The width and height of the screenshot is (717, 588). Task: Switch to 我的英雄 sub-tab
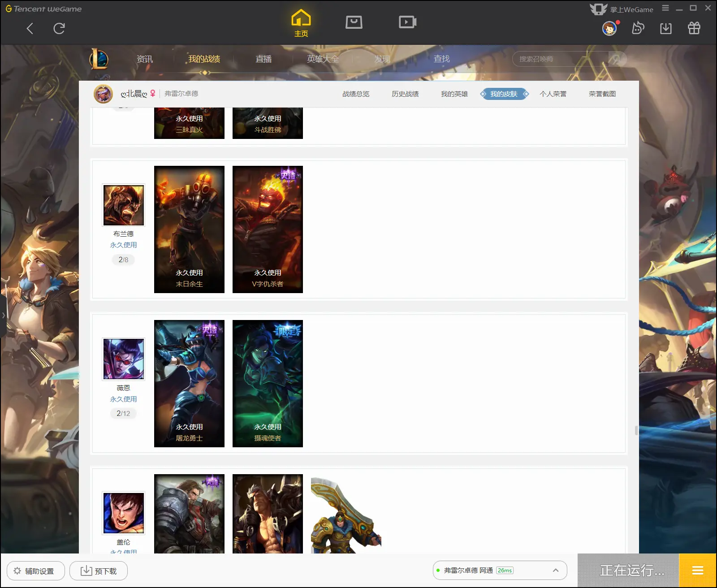[454, 94]
